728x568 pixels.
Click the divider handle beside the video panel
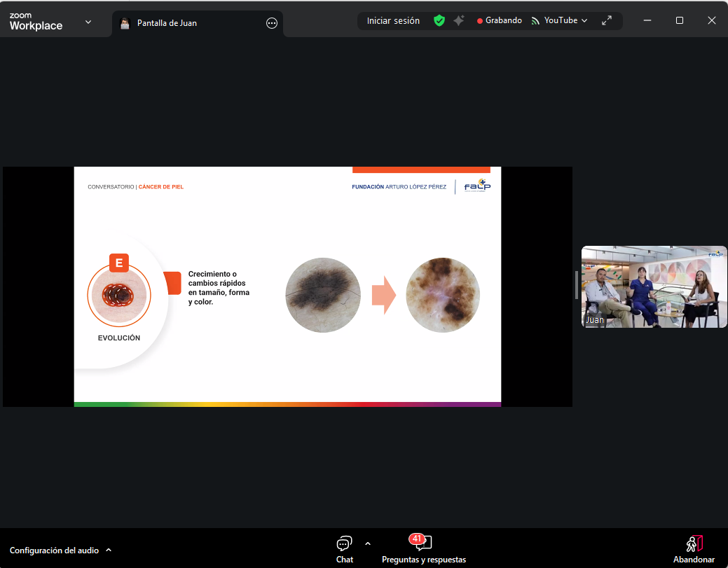577,286
